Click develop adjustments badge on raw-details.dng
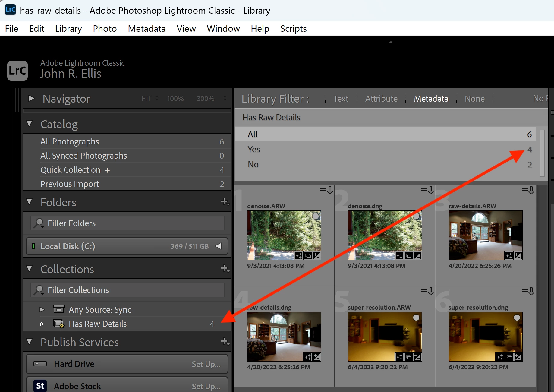 tap(317, 357)
